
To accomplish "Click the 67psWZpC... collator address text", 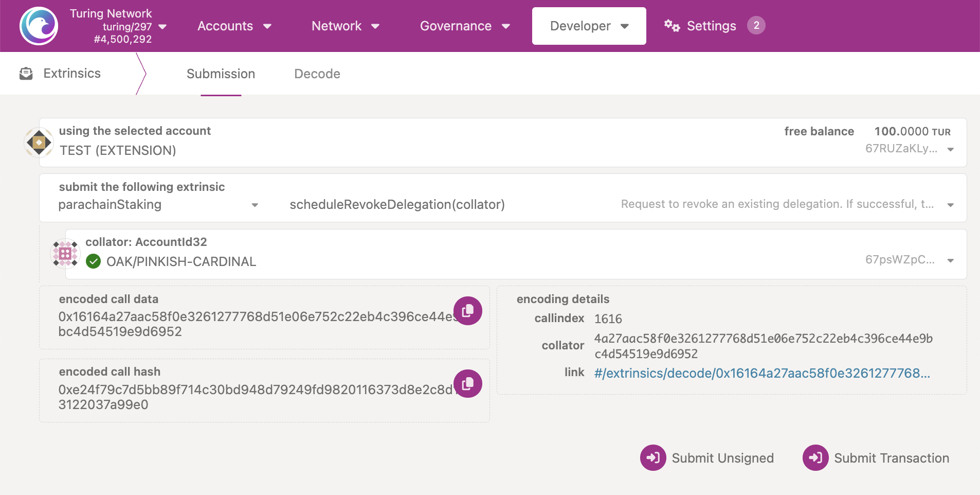I will click(x=900, y=259).
